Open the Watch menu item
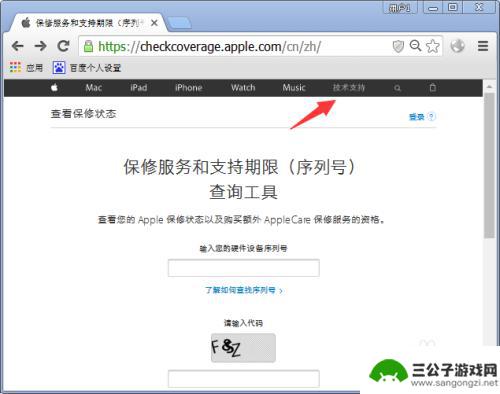 [x=243, y=88]
